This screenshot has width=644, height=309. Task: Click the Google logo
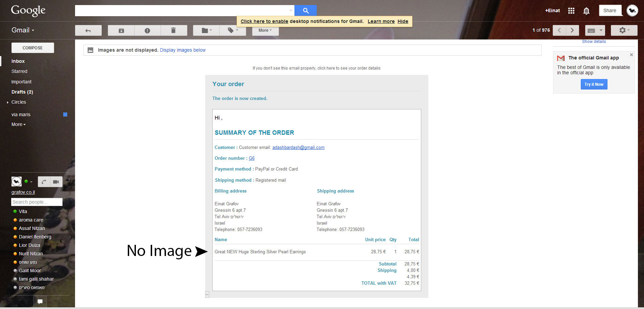coord(28,10)
